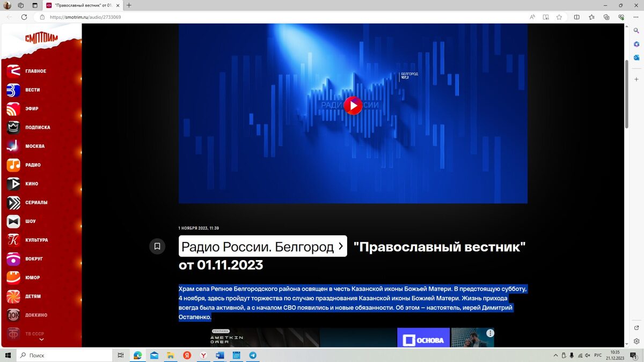Open the Кино section icon
Viewport: 644px width, 362px height.
(x=13, y=183)
